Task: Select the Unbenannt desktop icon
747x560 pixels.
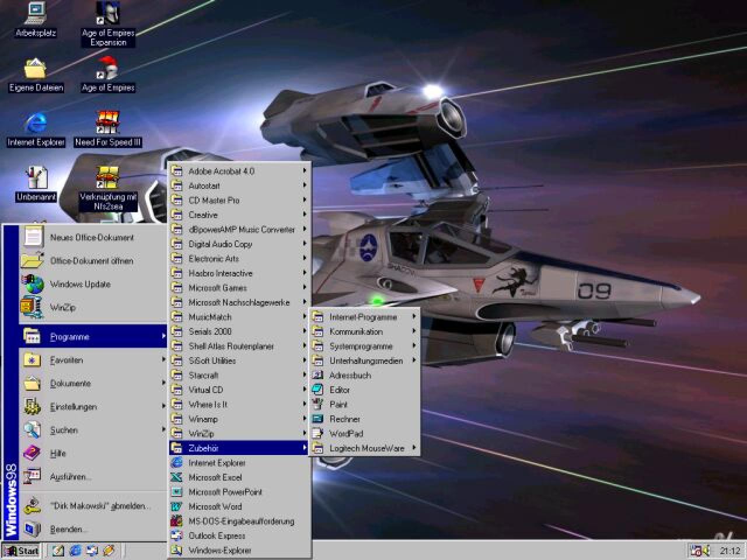Action: [x=36, y=184]
